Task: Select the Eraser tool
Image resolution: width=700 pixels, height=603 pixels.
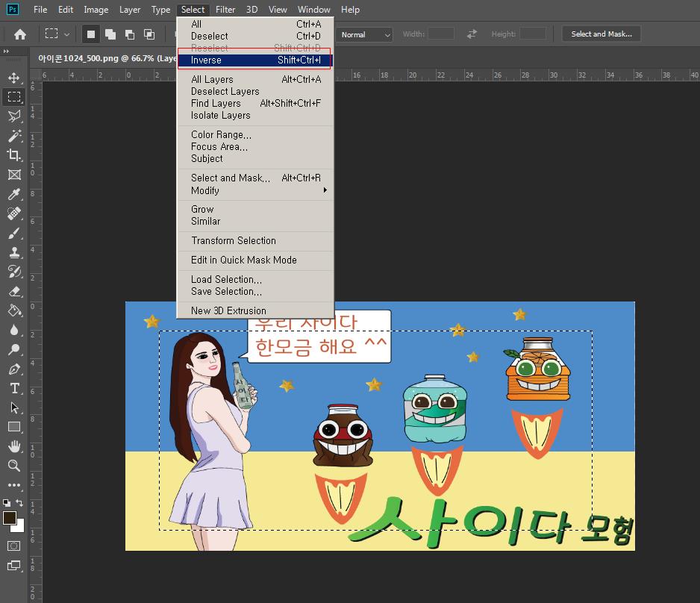Action: pos(14,292)
